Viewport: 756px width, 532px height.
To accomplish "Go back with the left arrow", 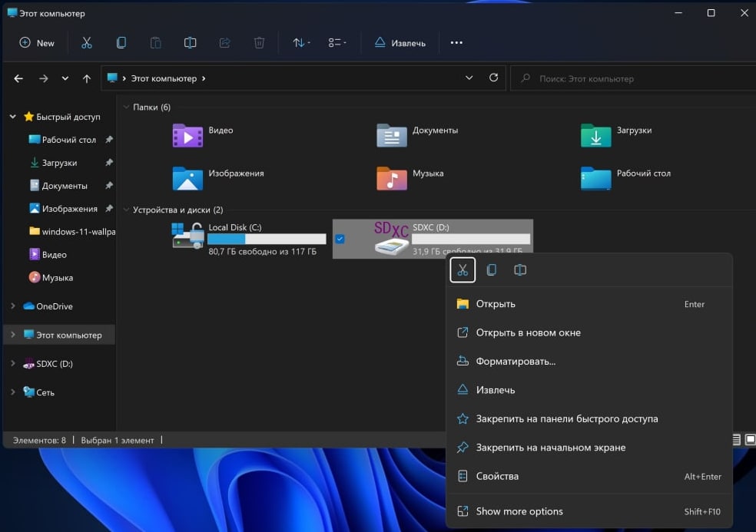I will [18, 78].
